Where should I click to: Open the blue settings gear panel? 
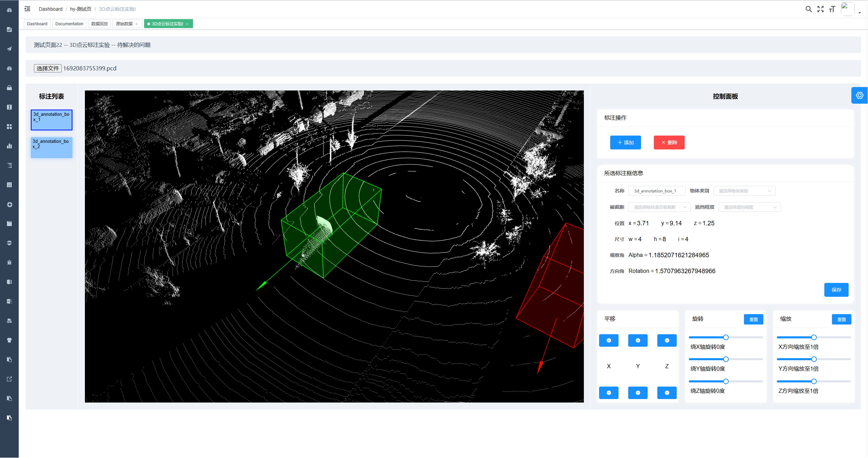click(x=859, y=95)
